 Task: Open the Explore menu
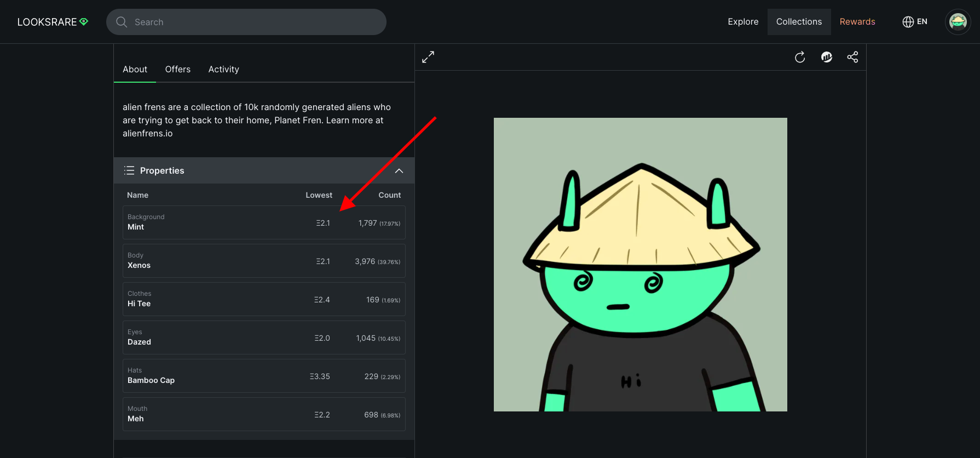[x=743, y=22]
